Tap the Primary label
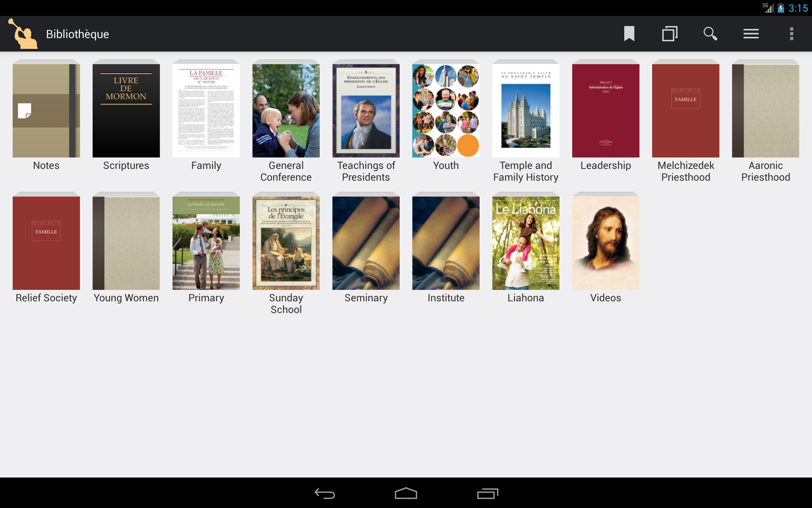Screen dimensions: 812x508 coord(206,298)
